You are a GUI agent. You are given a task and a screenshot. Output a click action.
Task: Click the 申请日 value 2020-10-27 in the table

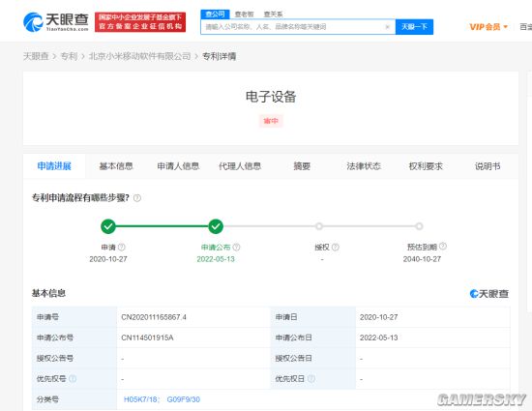[378, 317]
